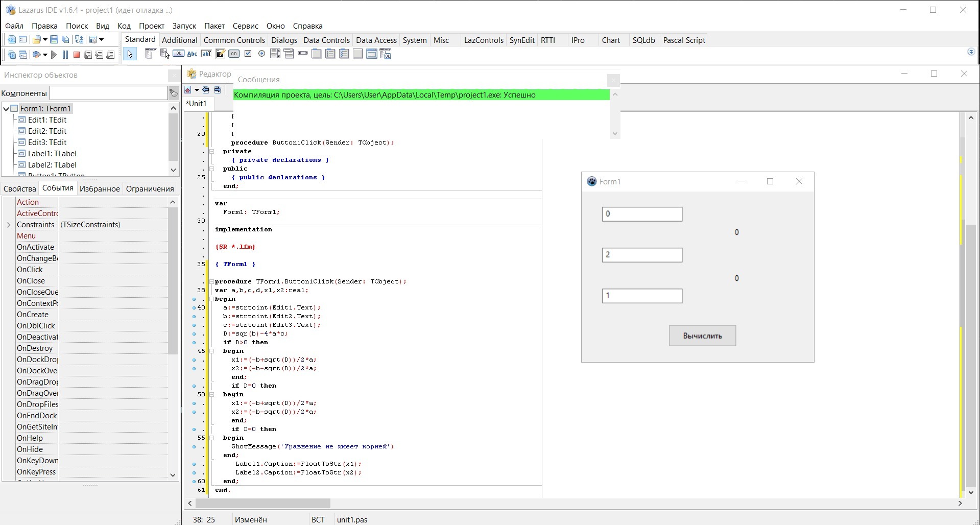Viewport: 980px width, 525px height.
Task: Click the component filter clear button
Action: [x=174, y=93]
